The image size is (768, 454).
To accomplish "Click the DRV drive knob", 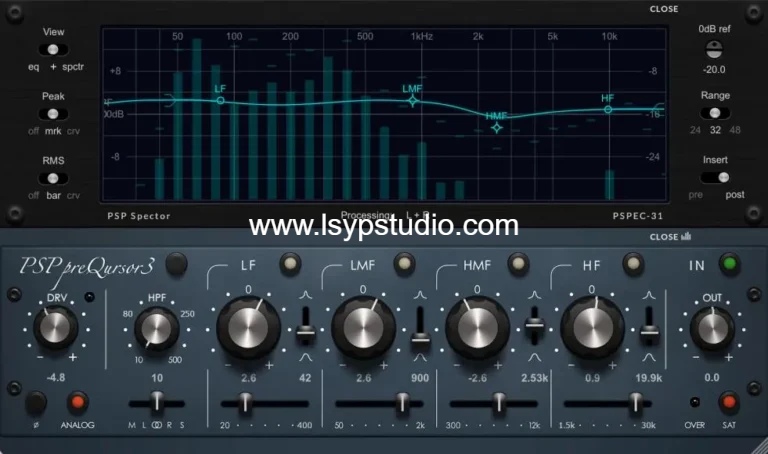I will [55, 327].
